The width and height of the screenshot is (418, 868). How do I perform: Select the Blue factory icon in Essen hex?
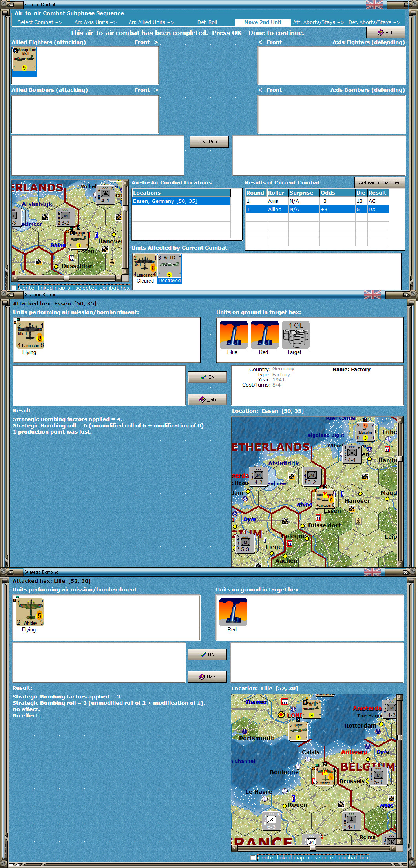point(234,335)
